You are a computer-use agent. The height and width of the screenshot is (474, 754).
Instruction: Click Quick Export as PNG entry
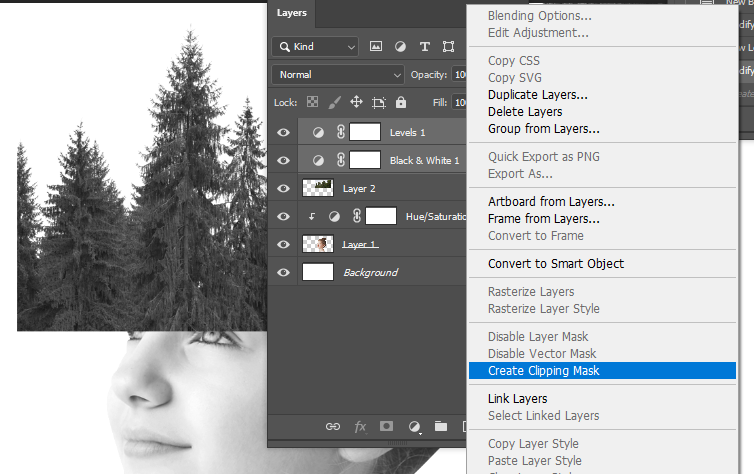543,157
